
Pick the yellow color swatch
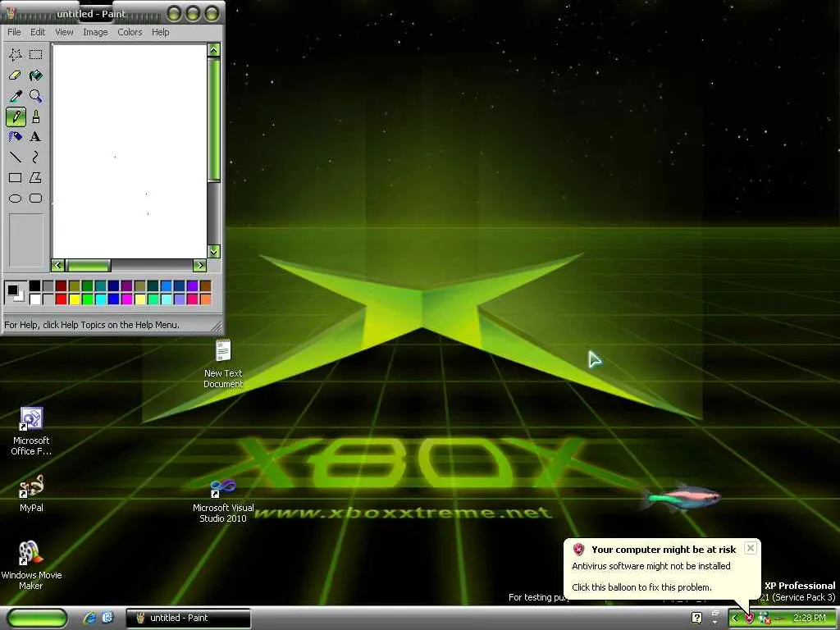75,299
